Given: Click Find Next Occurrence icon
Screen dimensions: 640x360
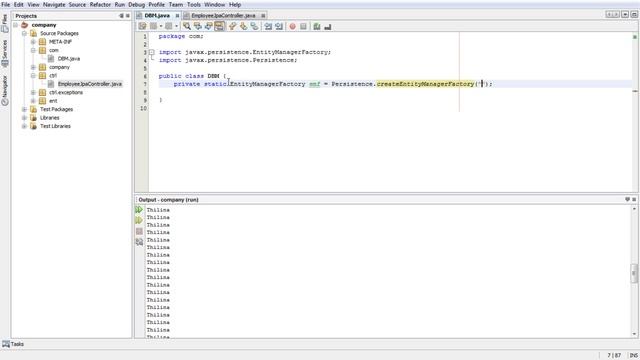Looking at the screenshot, I should point(209,27).
